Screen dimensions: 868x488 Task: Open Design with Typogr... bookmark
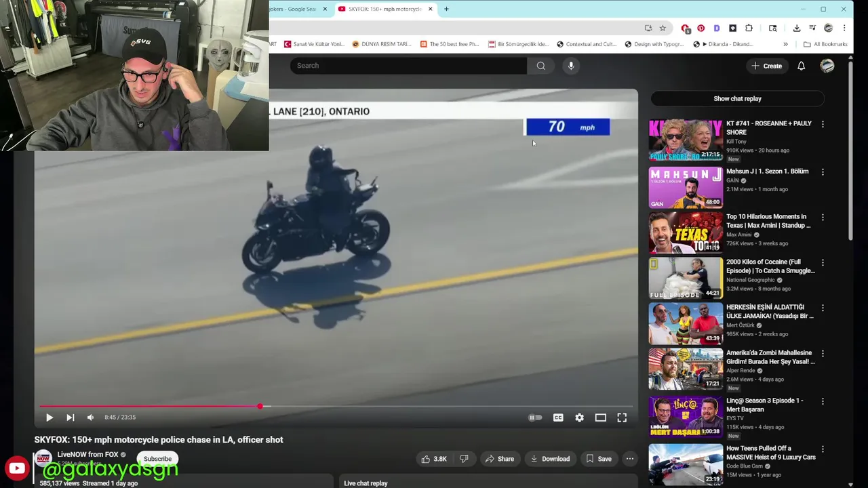click(x=654, y=44)
